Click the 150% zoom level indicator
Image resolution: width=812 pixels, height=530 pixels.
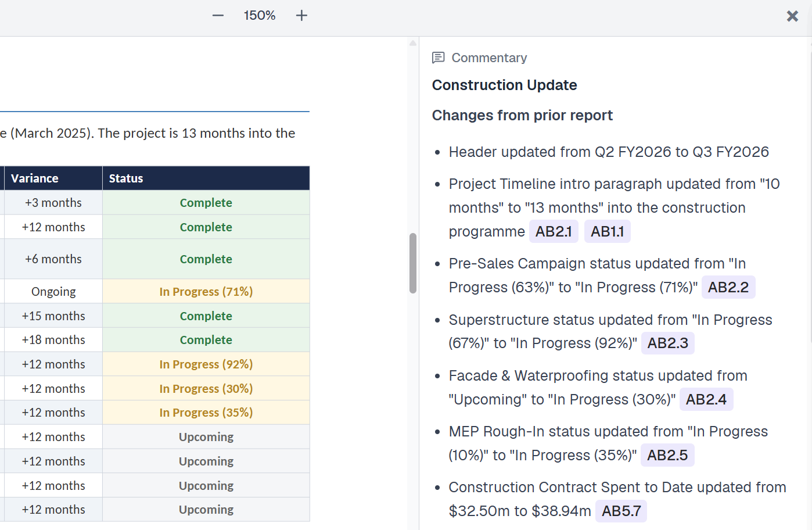[260, 16]
